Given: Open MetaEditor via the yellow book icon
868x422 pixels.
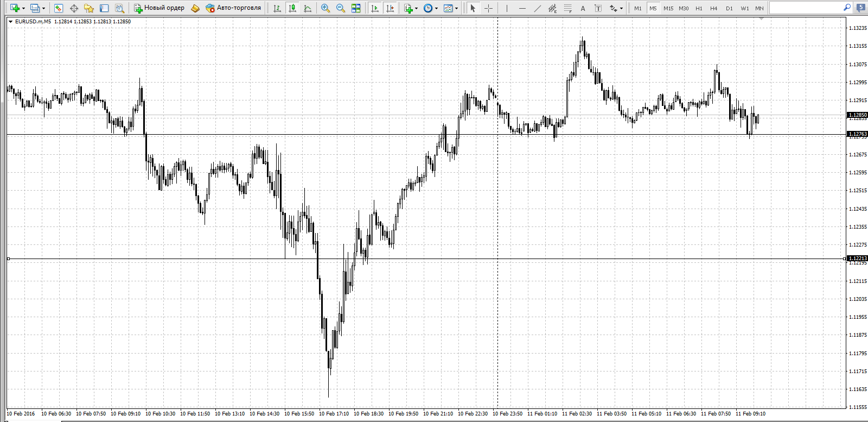Looking at the screenshot, I should (195, 8).
